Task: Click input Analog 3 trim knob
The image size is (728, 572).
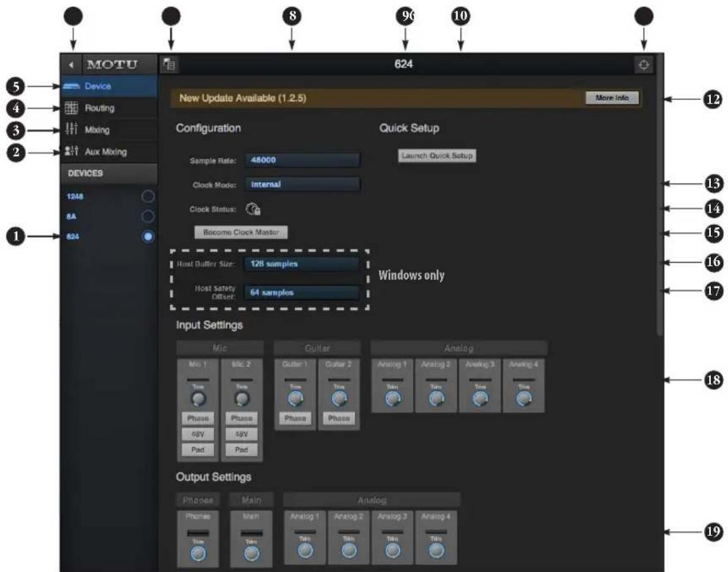Action: 480,399
